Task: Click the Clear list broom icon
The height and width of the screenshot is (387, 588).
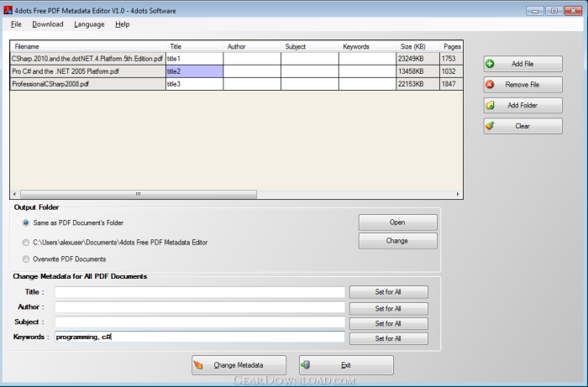Action: click(x=491, y=126)
